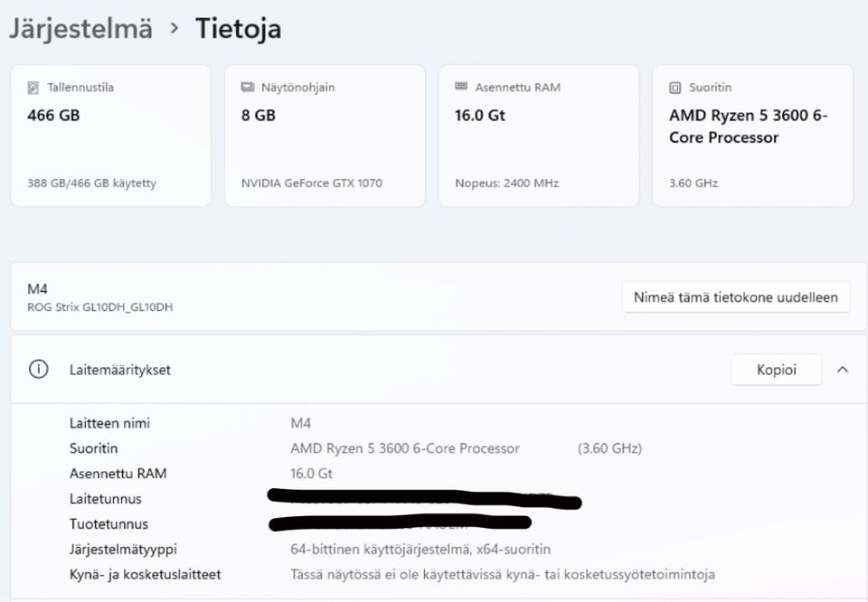
Task: Click the Järjestelmätyyppi 64-bittinen value text
Action: tap(420, 549)
